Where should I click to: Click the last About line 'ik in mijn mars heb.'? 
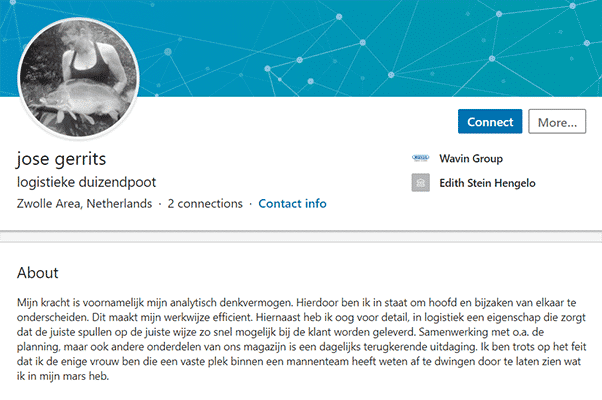point(63,376)
